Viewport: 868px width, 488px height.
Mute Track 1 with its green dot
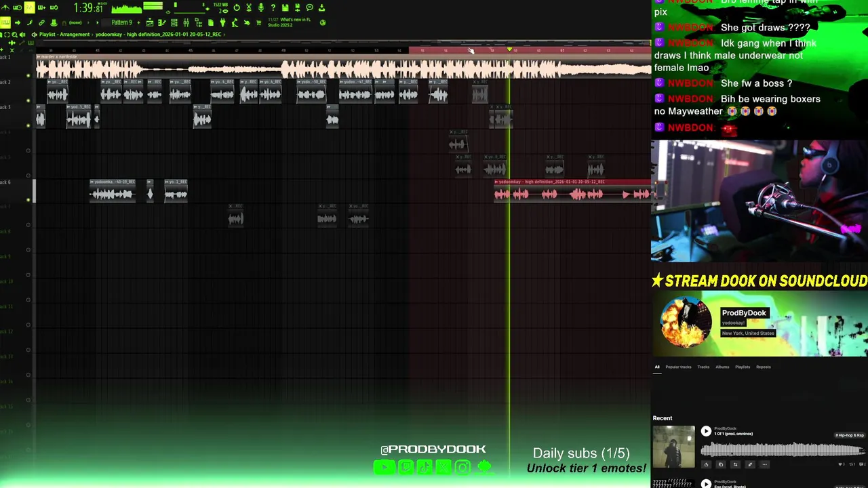pos(28,75)
